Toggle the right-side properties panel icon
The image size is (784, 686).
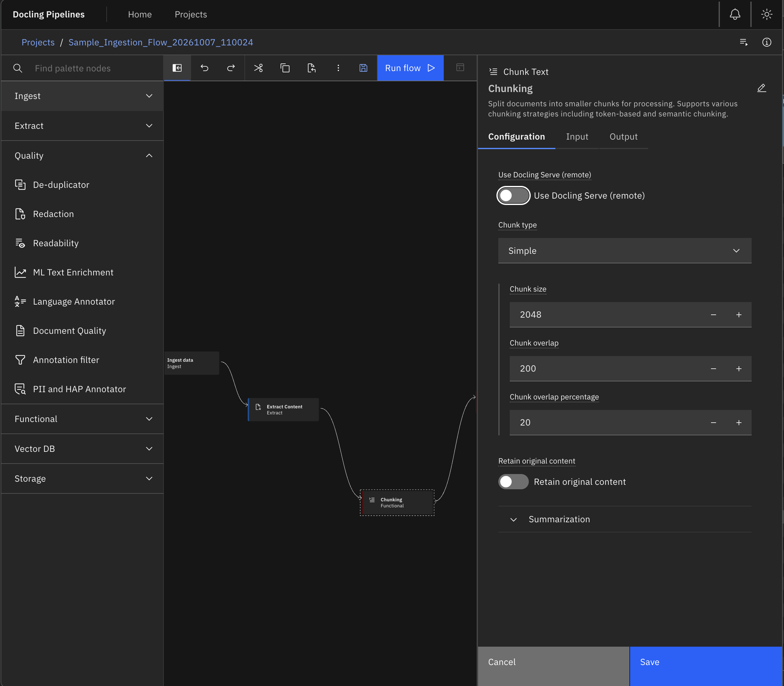pyautogui.click(x=460, y=68)
